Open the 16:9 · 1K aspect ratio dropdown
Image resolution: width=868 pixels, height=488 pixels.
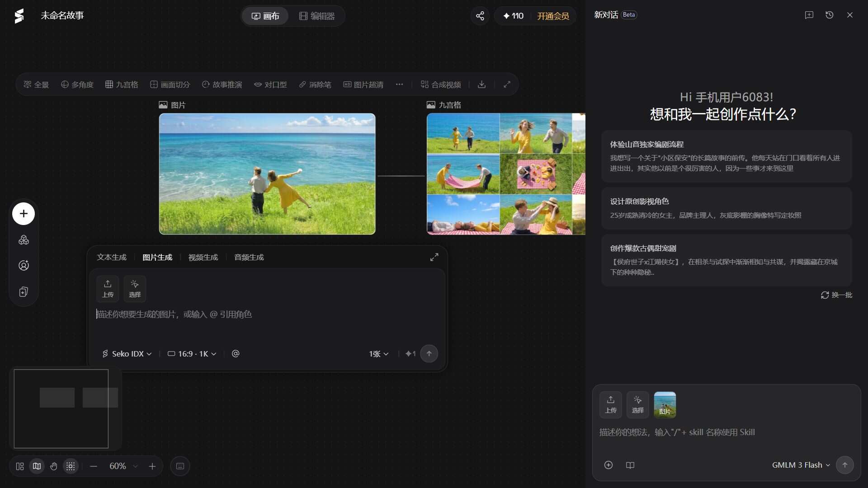(x=192, y=354)
